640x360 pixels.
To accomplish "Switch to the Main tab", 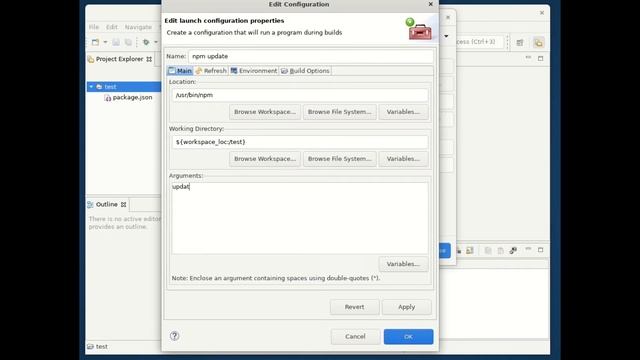I will 180,71.
